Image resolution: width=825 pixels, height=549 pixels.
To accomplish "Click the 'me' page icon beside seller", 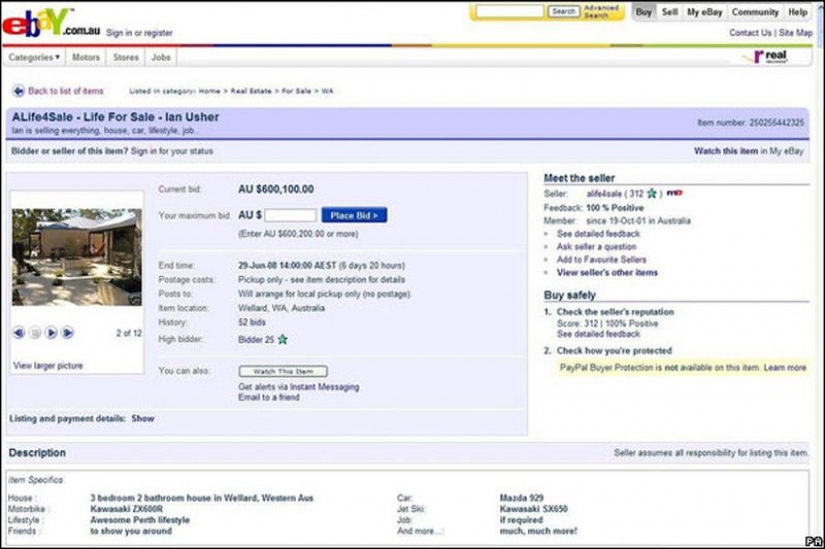I will 674,192.
